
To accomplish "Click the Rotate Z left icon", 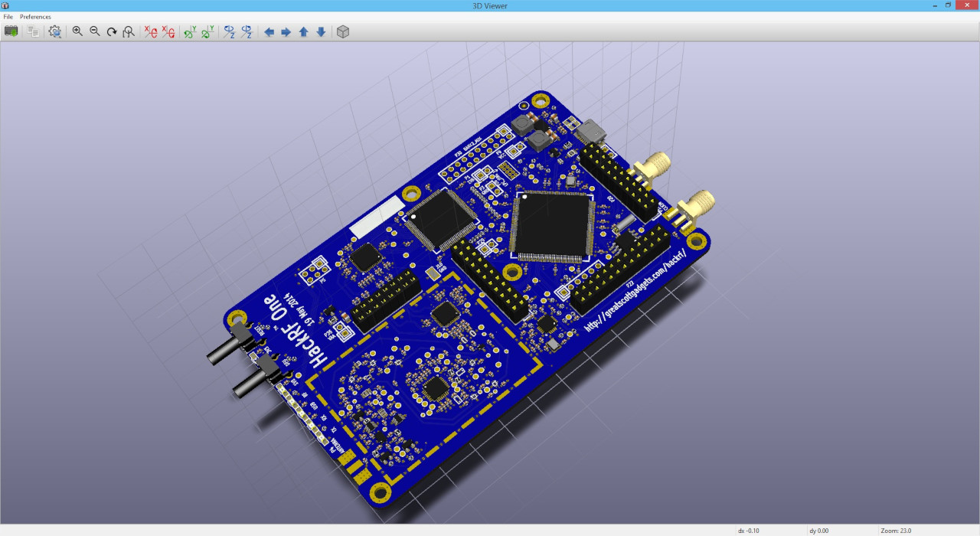I will [229, 31].
